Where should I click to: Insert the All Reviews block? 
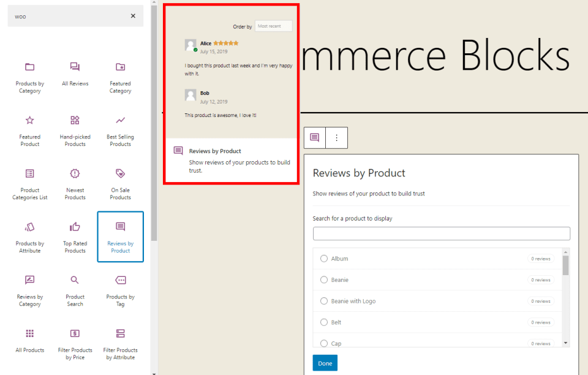click(x=75, y=74)
